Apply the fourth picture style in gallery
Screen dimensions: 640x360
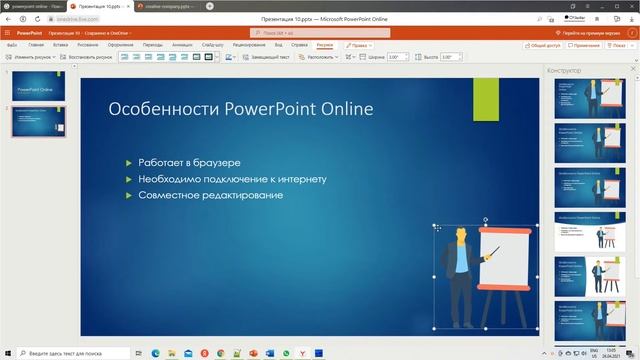click(160, 57)
